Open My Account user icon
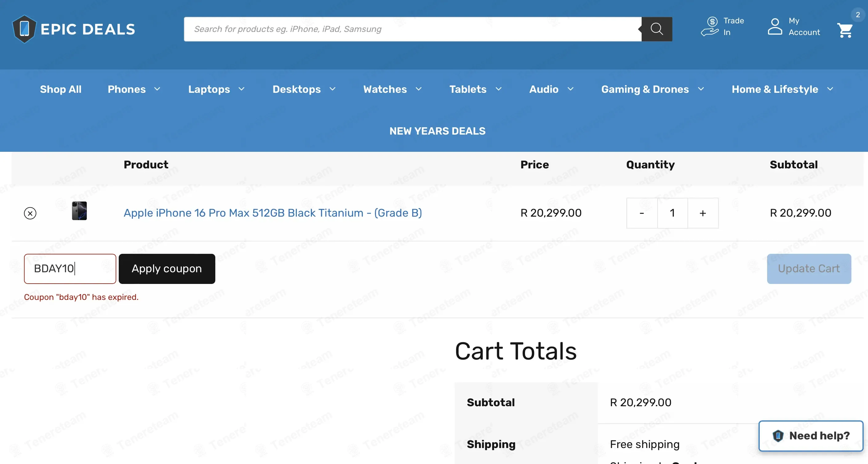Image resolution: width=868 pixels, height=464 pixels. coord(775,27)
